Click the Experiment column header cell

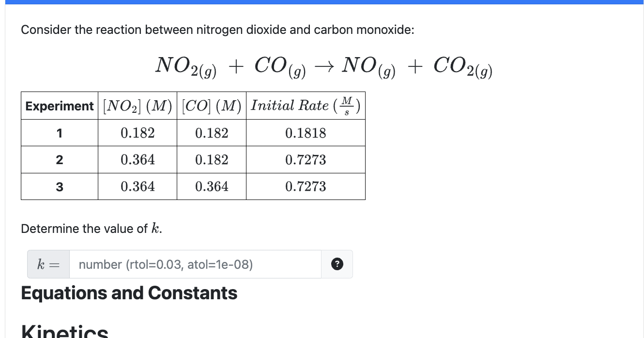(59, 106)
